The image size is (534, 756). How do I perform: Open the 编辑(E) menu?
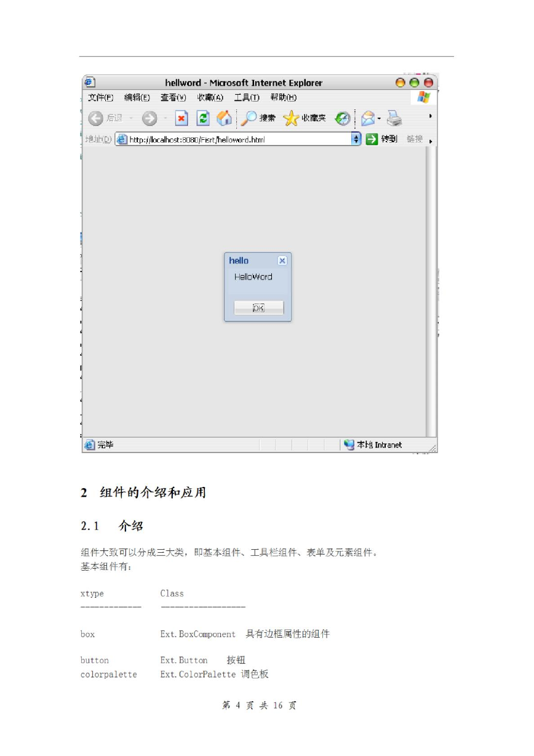(x=137, y=97)
